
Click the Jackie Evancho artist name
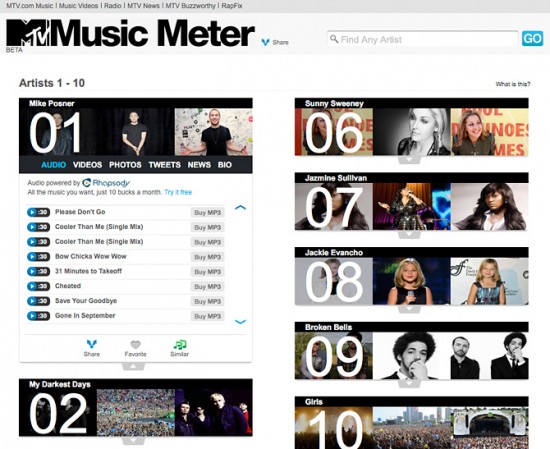coord(334,253)
